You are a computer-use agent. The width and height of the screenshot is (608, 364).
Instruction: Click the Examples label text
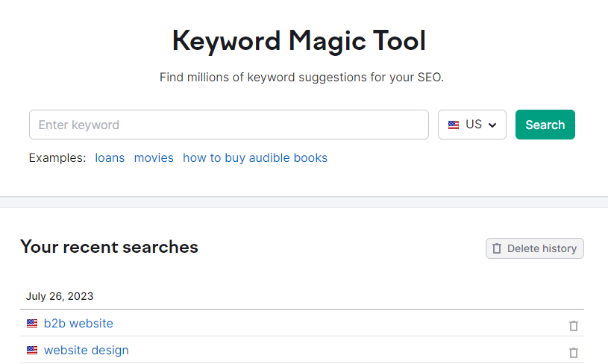(57, 158)
